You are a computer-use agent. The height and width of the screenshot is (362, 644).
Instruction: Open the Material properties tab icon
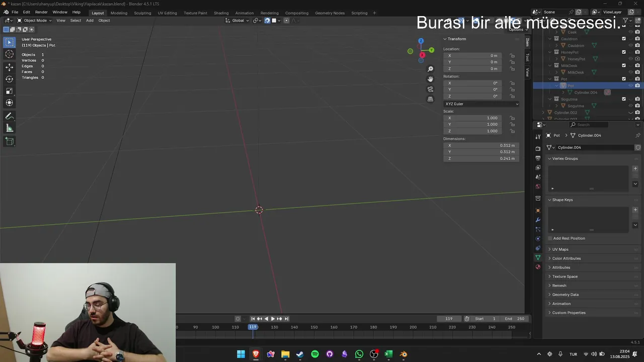538,267
